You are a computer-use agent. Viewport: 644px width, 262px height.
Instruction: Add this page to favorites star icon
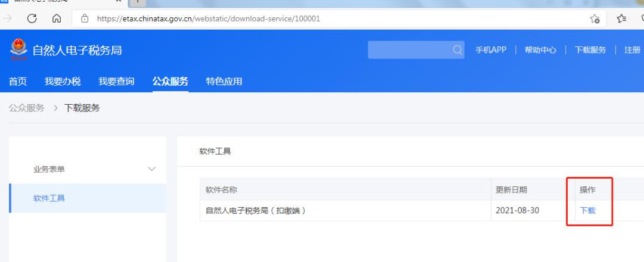tap(595, 18)
